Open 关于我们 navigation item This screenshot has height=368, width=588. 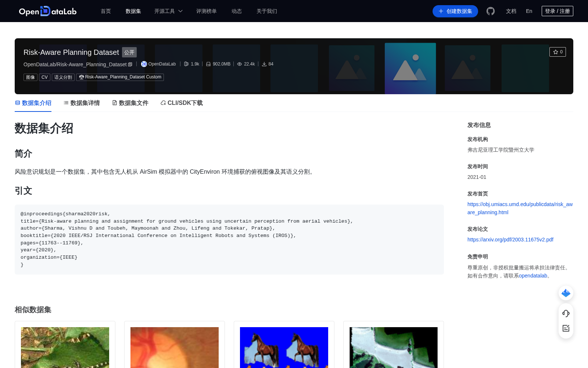coord(267,11)
